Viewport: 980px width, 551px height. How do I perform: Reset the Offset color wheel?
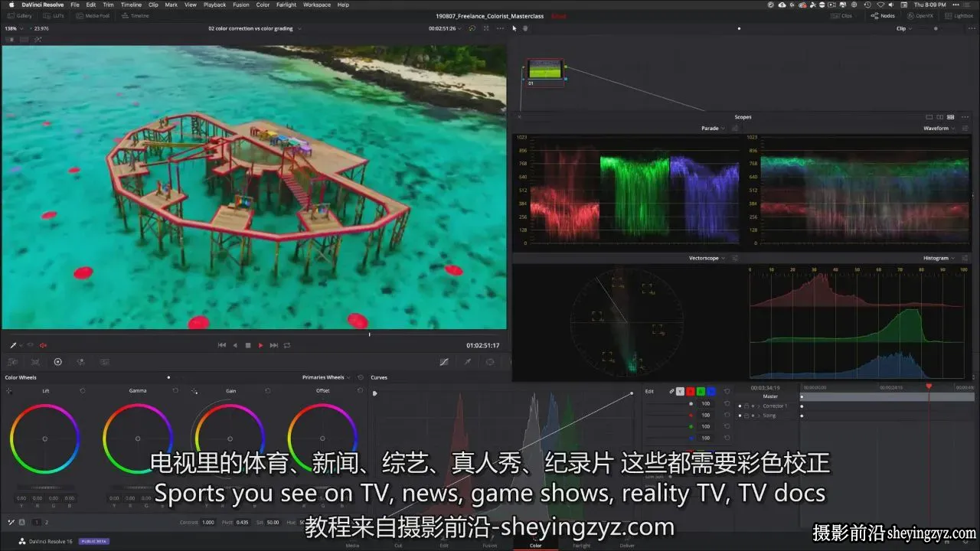click(x=360, y=390)
